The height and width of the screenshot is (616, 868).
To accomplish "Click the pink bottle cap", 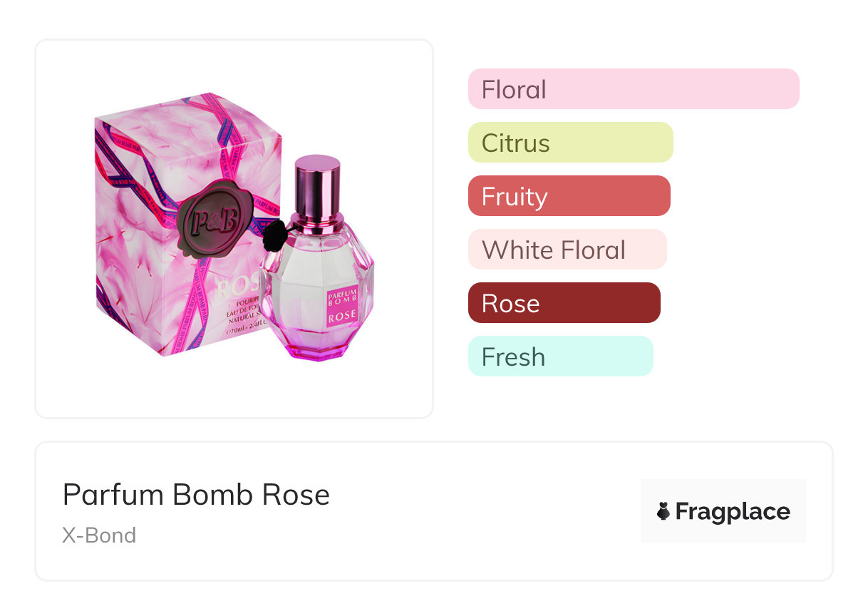I will click(317, 183).
